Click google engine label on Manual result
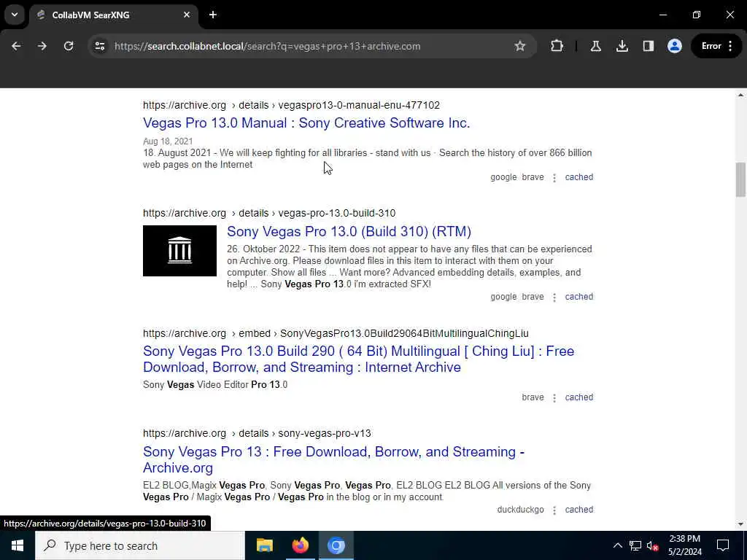Screen dimensions: 747x560 [x=503, y=177]
